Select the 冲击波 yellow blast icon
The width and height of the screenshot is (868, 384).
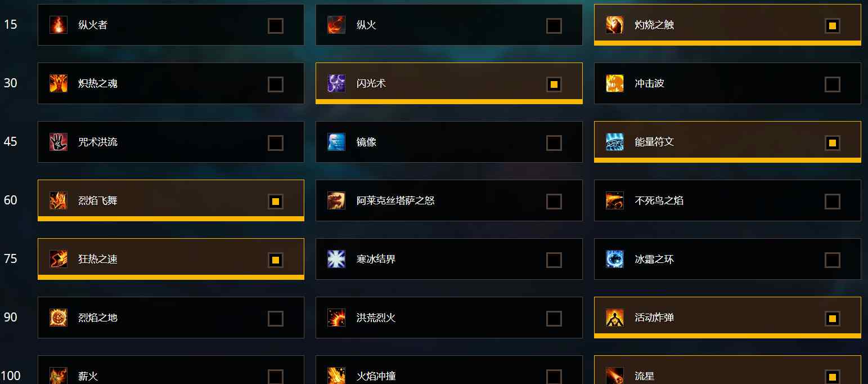615,83
